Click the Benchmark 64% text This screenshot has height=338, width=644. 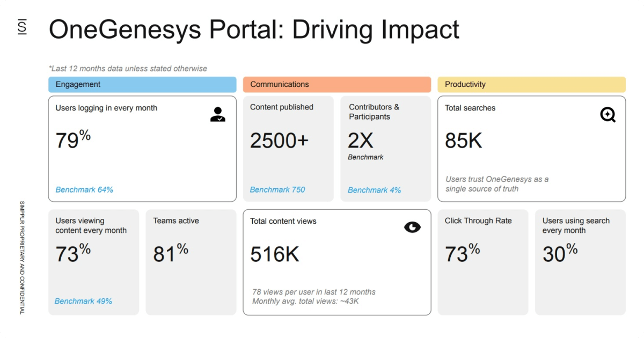point(84,189)
